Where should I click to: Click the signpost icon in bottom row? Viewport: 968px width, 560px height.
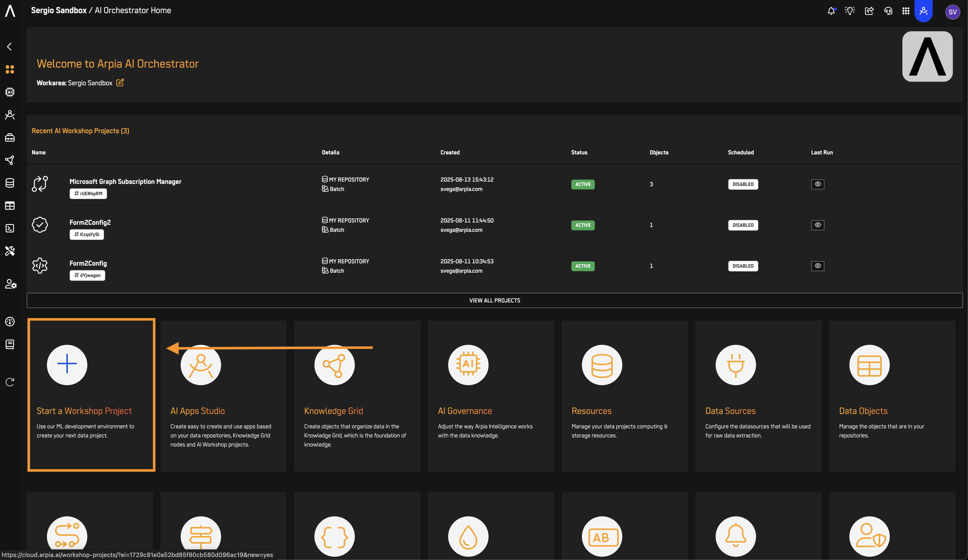point(201,536)
